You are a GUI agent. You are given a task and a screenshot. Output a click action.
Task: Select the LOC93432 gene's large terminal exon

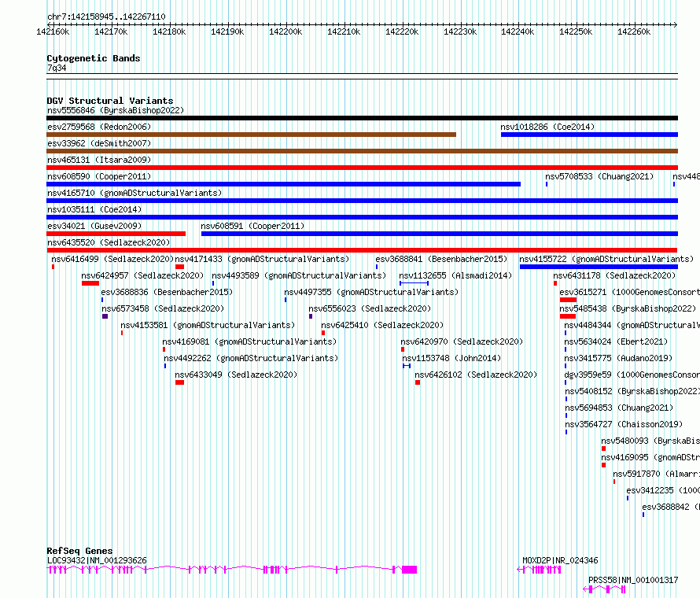409,570
